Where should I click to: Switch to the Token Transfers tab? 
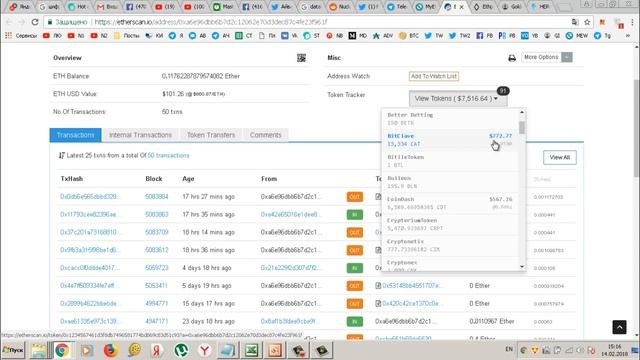211,135
